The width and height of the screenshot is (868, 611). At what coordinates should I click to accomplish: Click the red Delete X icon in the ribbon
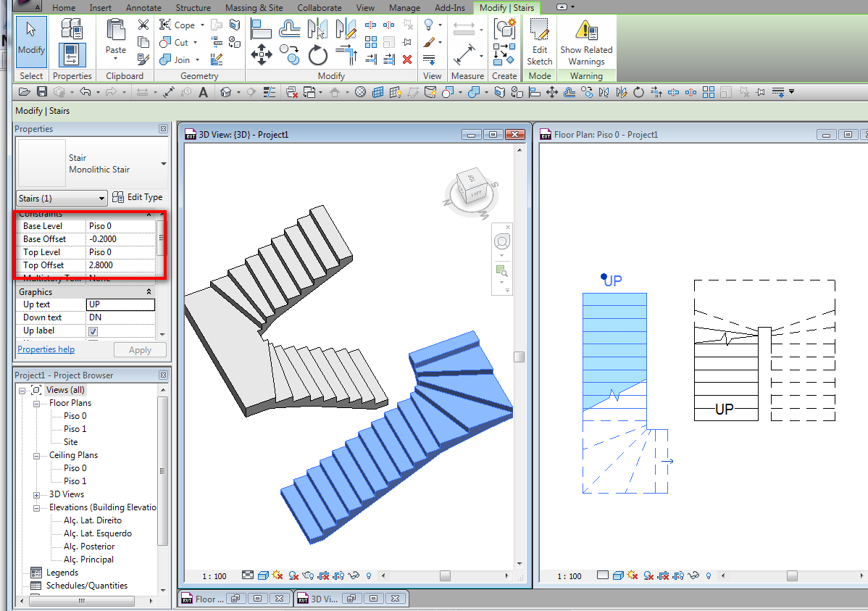(407, 59)
